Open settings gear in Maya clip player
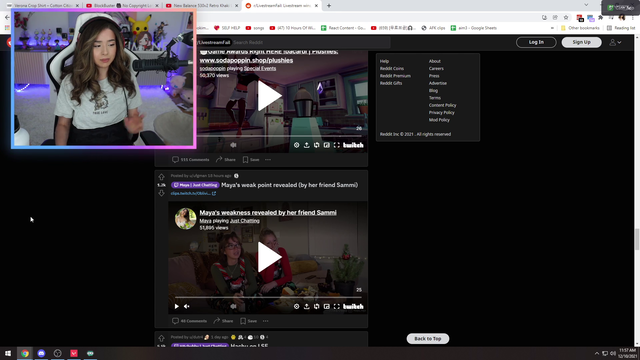Image resolution: width=640 pixels, height=360 pixels. (x=296, y=306)
